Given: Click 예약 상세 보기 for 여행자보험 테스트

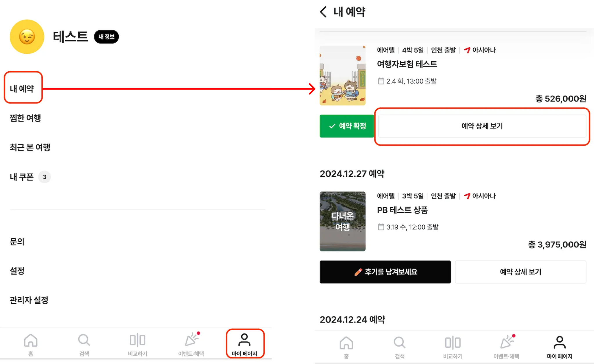Looking at the screenshot, I should click(482, 126).
